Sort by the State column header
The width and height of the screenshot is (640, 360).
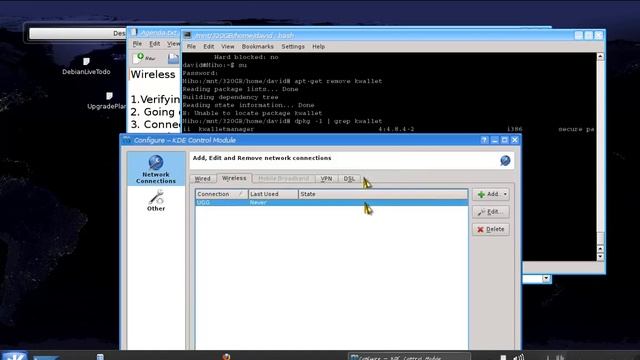pyautogui.click(x=383, y=194)
